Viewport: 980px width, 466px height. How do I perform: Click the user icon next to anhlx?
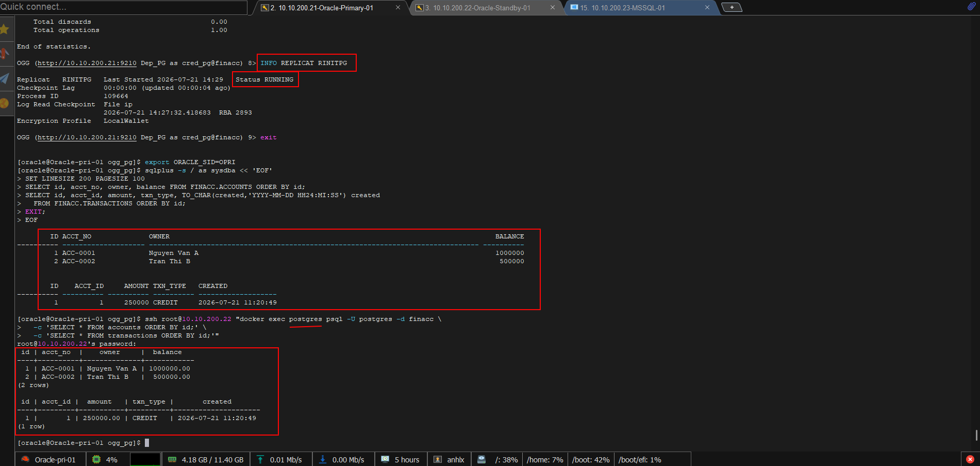pos(438,459)
